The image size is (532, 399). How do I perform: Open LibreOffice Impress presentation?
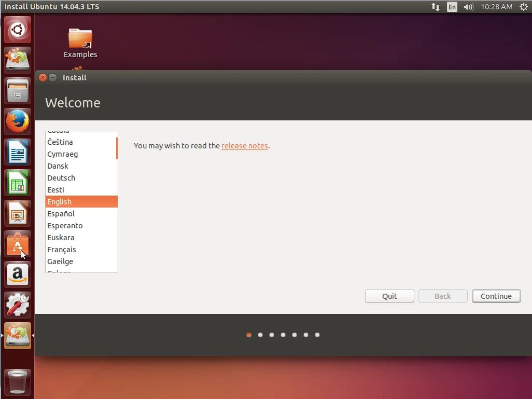pos(18,213)
